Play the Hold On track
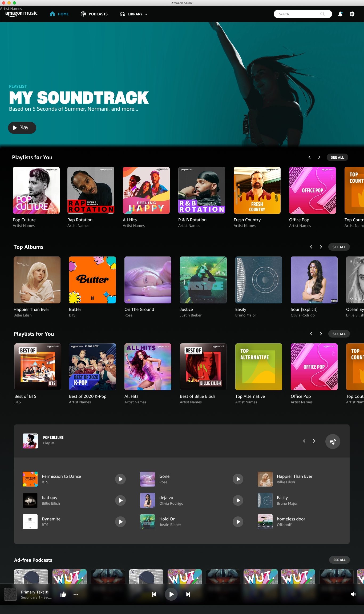The height and width of the screenshot is (614, 364). [238, 522]
